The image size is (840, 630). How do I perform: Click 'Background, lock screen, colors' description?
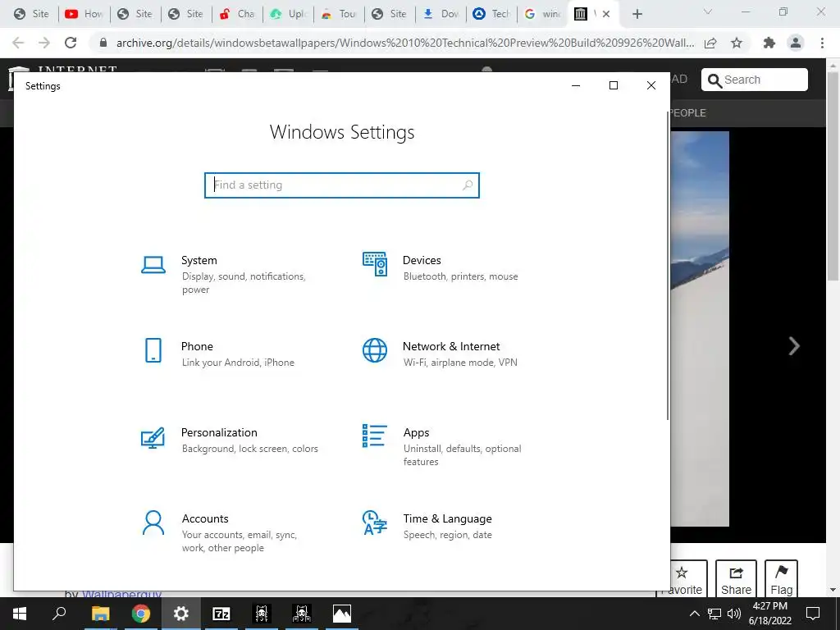[249, 449]
